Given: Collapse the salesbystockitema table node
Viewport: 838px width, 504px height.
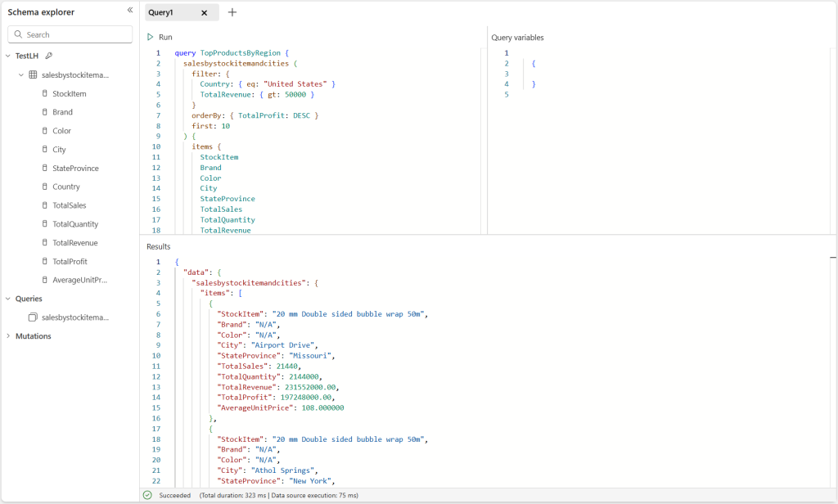Looking at the screenshot, I should (20, 74).
